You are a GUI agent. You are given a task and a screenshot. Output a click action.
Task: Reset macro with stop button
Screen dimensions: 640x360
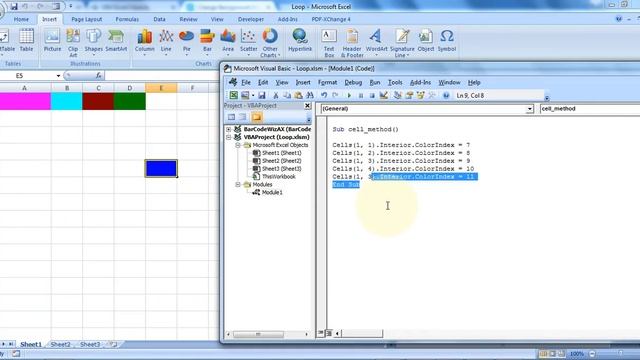point(372,96)
